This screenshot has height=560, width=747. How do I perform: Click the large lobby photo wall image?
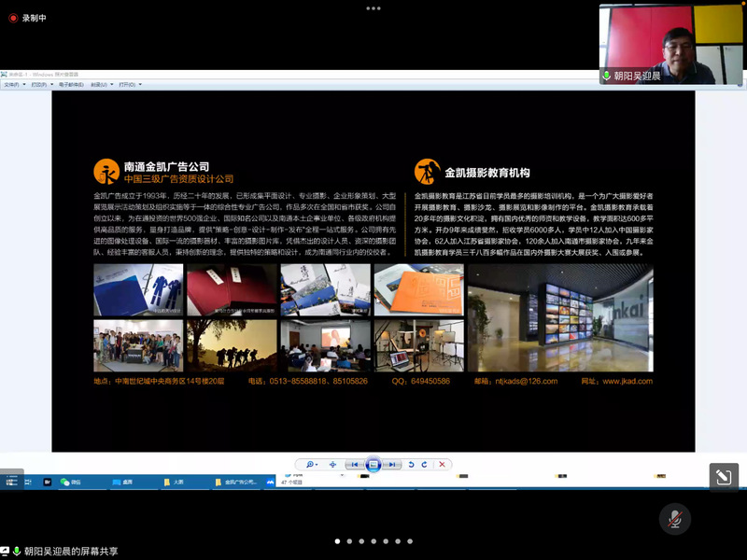pos(561,317)
